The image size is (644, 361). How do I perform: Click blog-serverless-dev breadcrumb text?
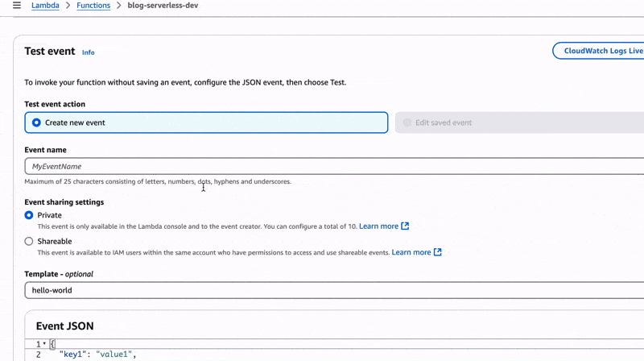tap(163, 6)
